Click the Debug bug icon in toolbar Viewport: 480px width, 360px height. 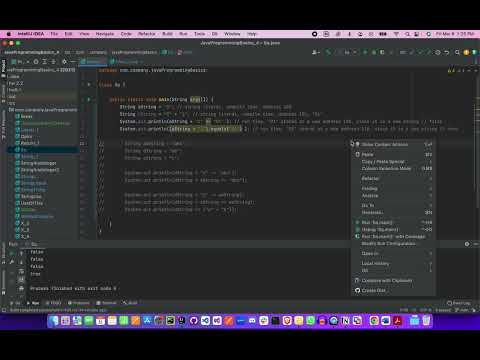pos(374,52)
